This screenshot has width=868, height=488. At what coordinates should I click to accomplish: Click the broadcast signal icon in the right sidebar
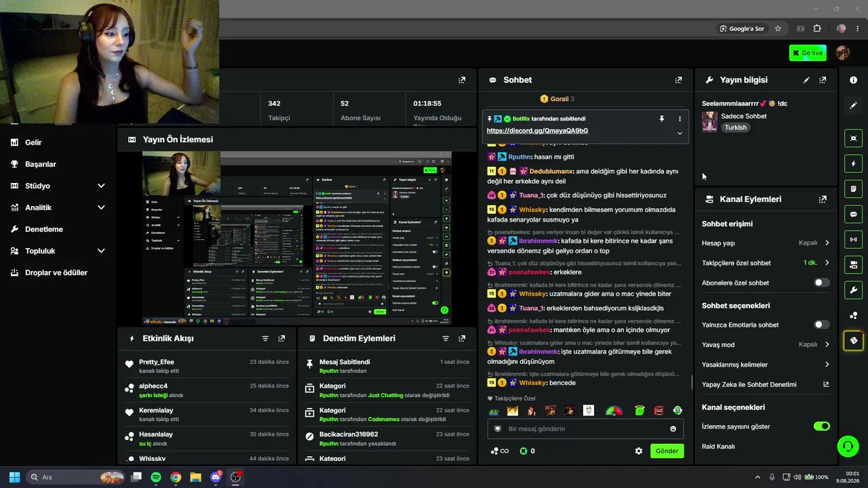tap(853, 239)
